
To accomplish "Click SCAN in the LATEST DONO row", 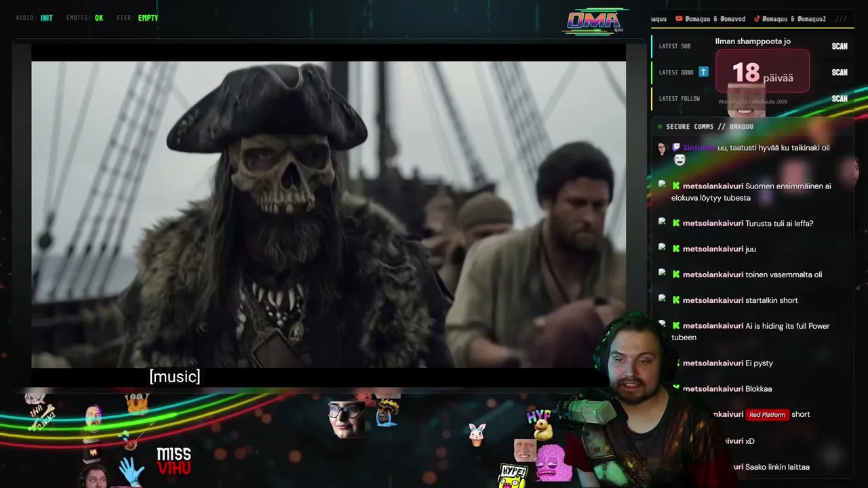I will 840,73.
